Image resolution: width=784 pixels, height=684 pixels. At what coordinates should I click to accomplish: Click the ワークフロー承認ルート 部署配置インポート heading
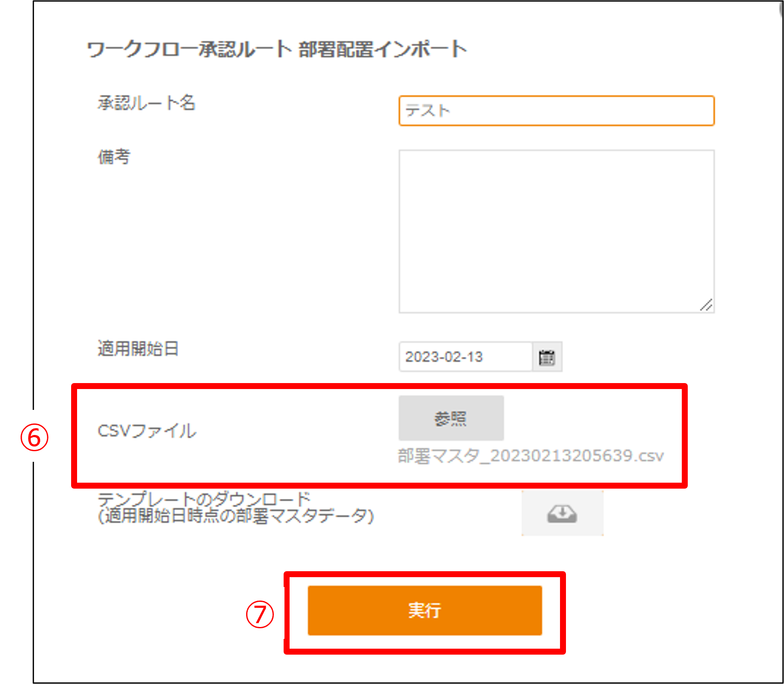277,49
